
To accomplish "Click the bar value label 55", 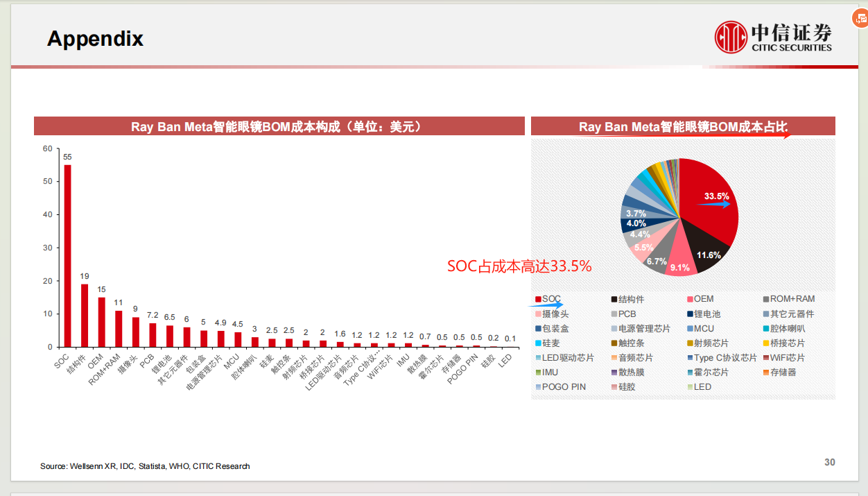I will pyautogui.click(x=67, y=157).
